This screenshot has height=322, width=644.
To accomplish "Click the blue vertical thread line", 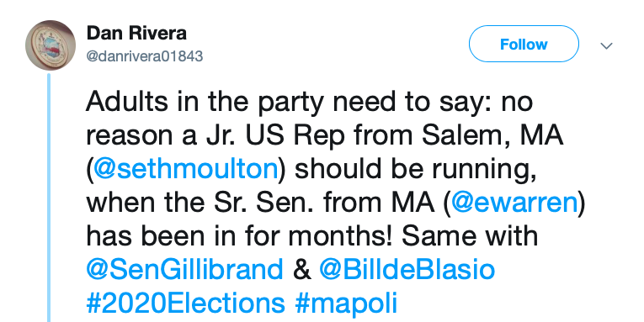I will coord(49,198).
